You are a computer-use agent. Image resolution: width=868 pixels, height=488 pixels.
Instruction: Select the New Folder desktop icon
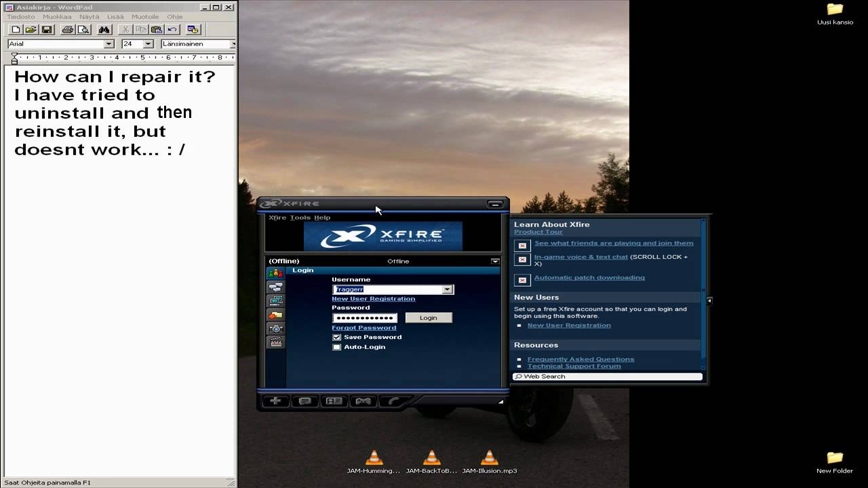pos(835,462)
